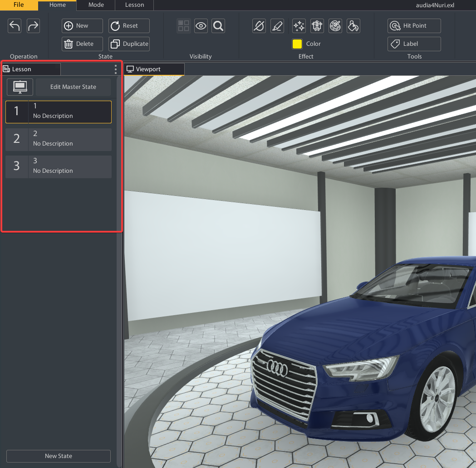
Task: Open the paint palette effect icon
Action: 335,26
